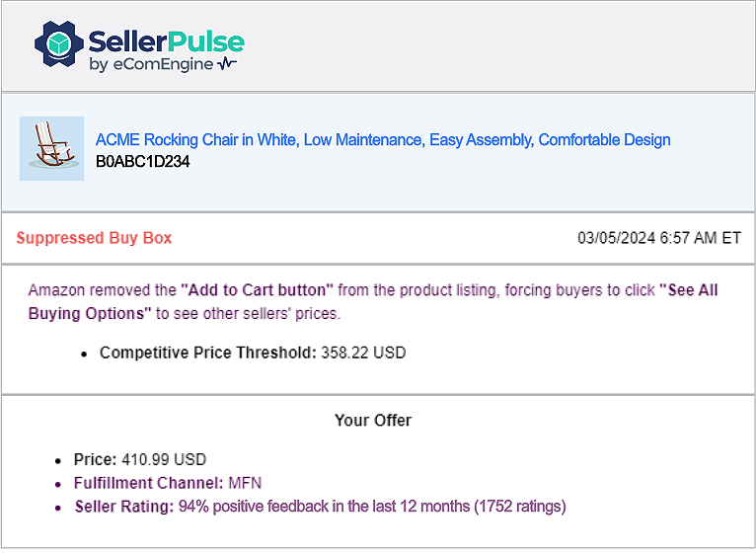Click the MFN fulfillment value
Viewport: 756px width, 555px height.
[x=245, y=483]
